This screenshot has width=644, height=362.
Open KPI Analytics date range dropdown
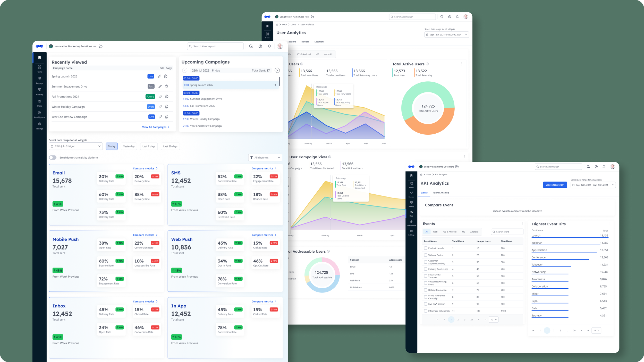[x=593, y=185]
